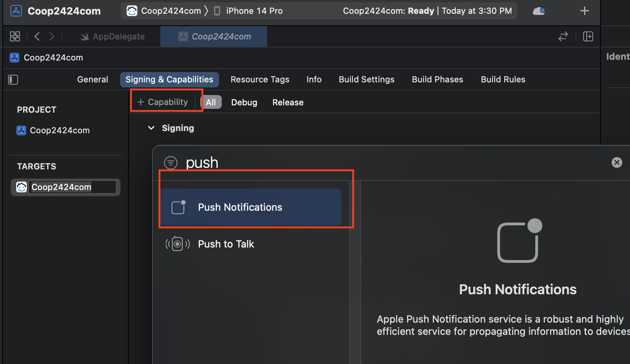Pick the iPhone 14 Pro run destination
This screenshot has width=630, height=364.
(x=248, y=11)
